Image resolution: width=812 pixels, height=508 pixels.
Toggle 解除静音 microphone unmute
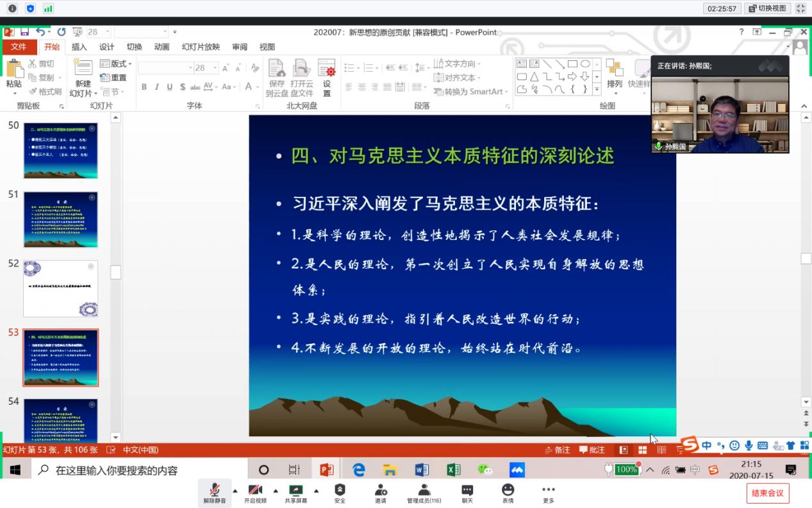214,493
